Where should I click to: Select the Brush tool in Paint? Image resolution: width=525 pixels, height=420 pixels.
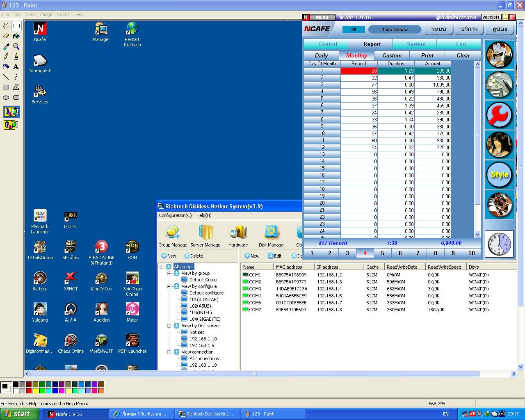click(x=16, y=57)
